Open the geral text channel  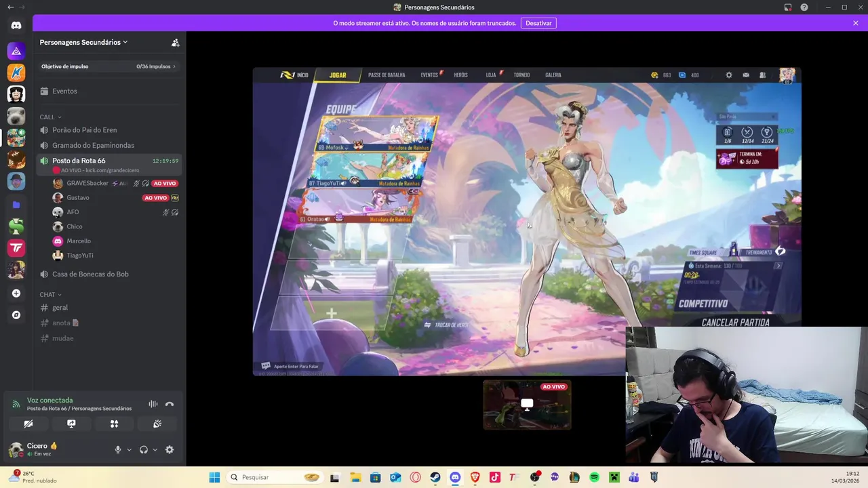click(109, 308)
